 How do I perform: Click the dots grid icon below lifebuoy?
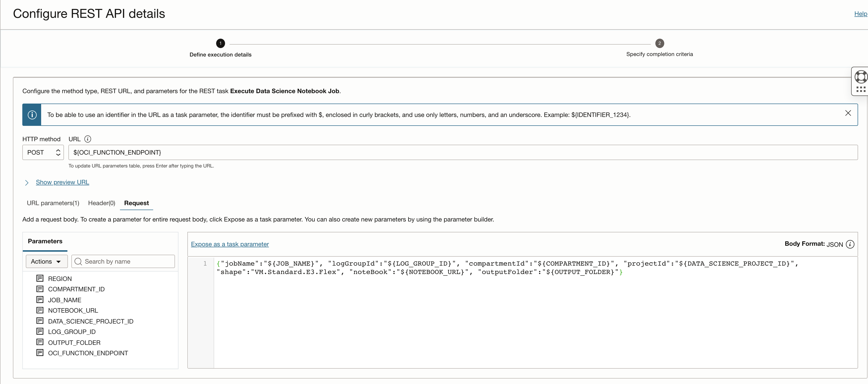click(861, 89)
